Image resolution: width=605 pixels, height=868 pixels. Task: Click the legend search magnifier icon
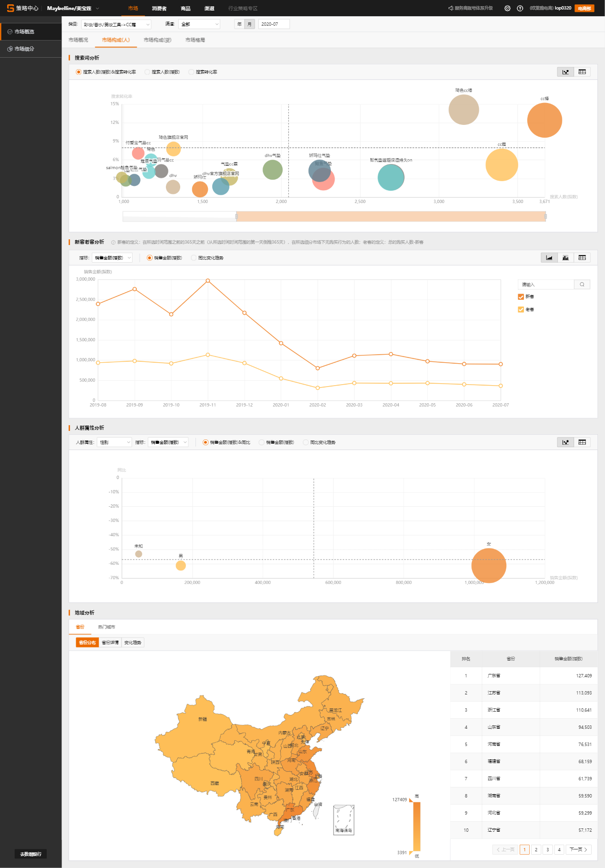[582, 285]
